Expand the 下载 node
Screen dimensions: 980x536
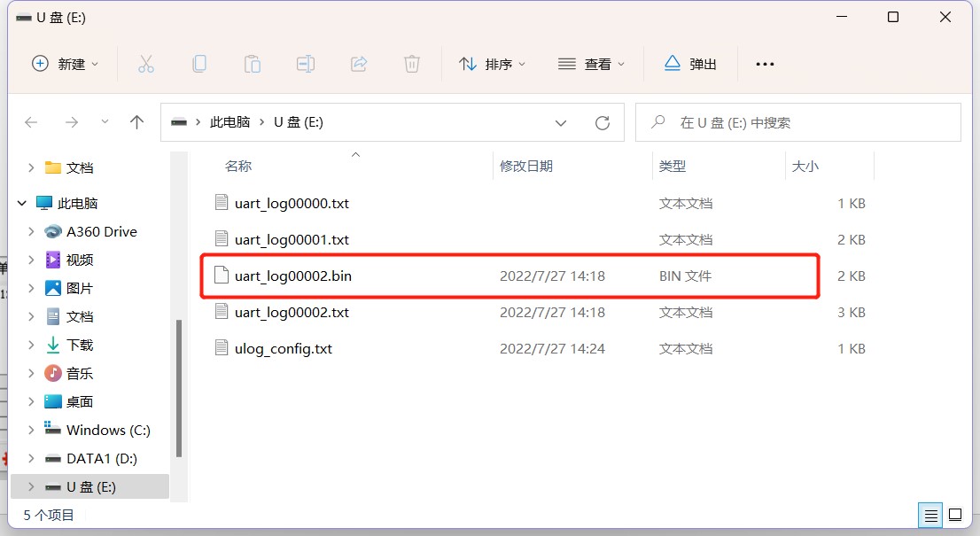[x=31, y=345]
